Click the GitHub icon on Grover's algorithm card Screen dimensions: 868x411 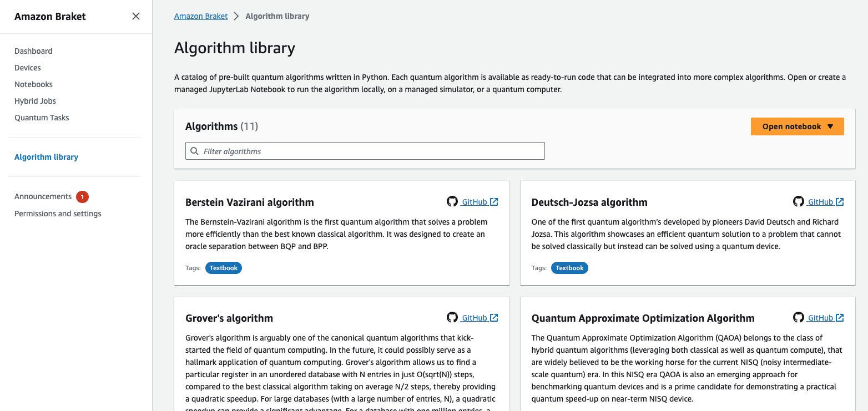(452, 317)
